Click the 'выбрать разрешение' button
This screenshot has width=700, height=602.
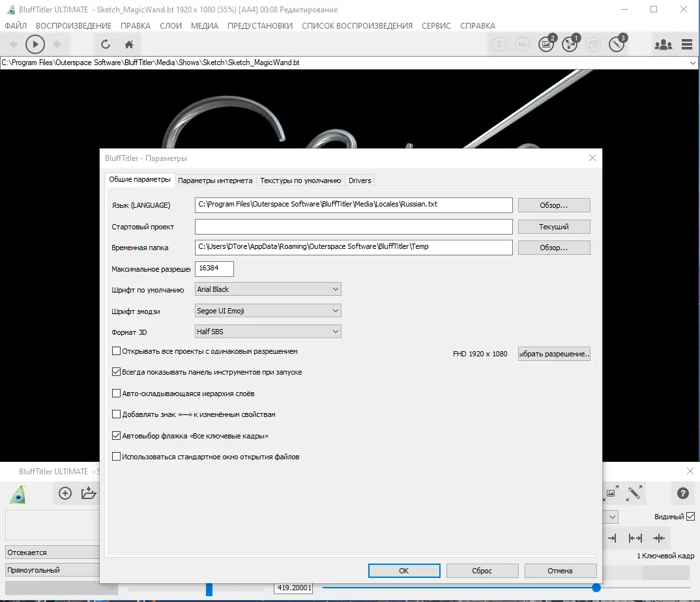[x=554, y=354]
